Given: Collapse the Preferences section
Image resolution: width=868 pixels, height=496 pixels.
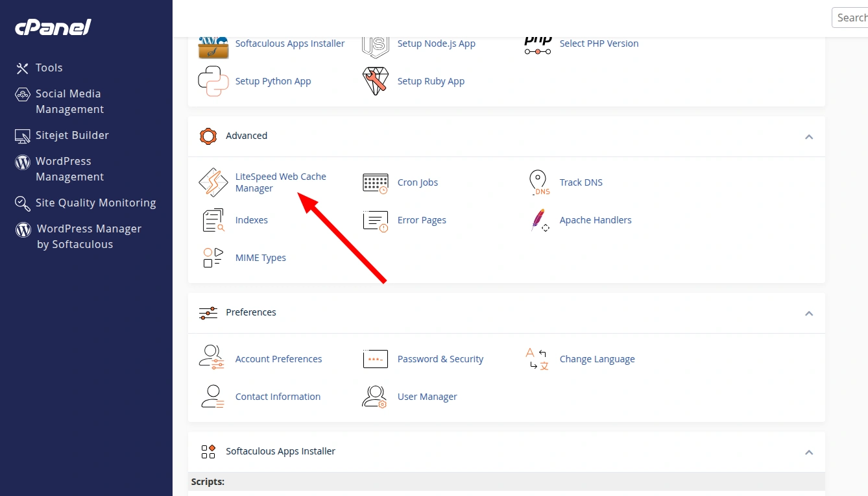Looking at the screenshot, I should [809, 313].
